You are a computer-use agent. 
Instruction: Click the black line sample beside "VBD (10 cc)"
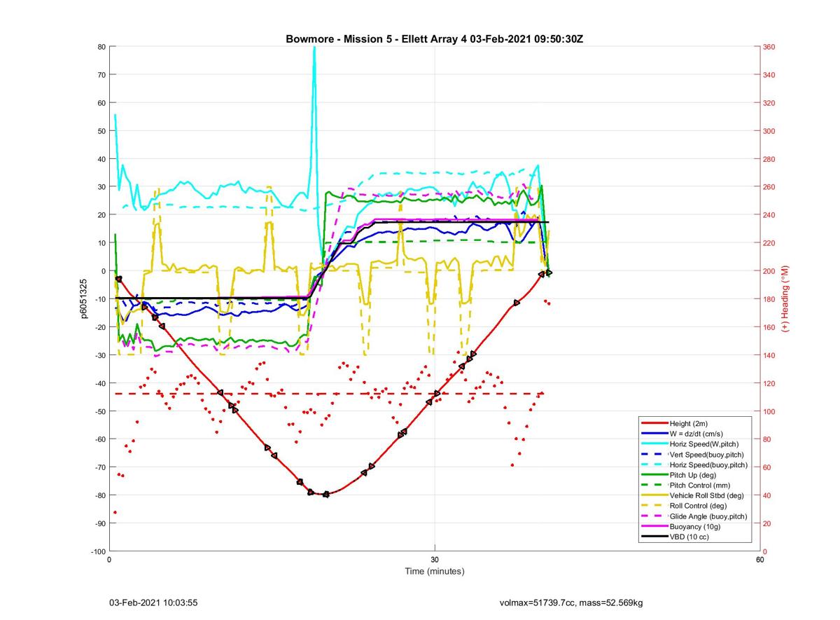click(x=654, y=537)
